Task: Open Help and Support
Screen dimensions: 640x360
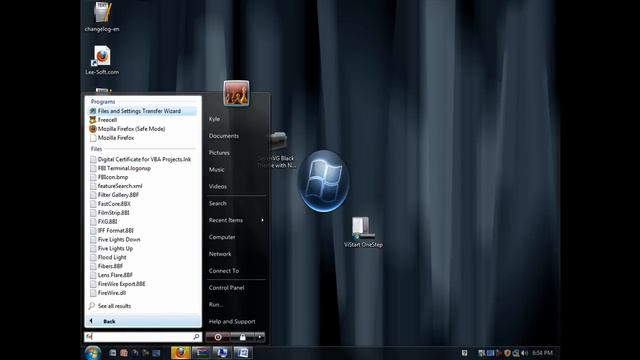Action: [232, 322]
